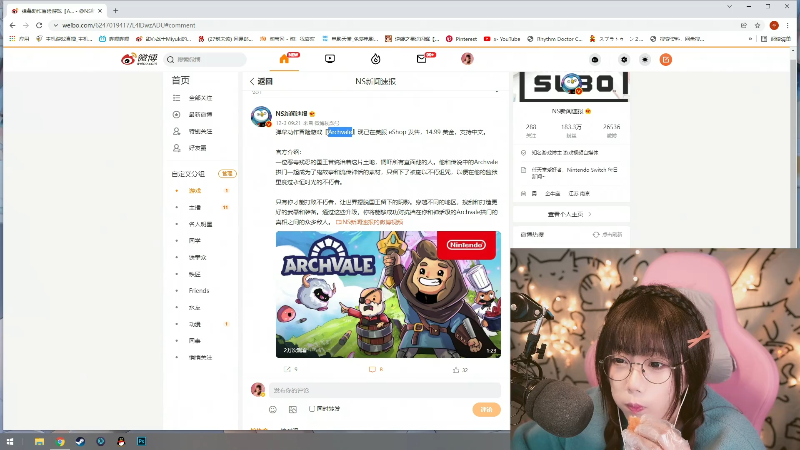Screen dimensions: 800x450
Task: Like the post with thumbs-up icon
Action: click(456, 370)
